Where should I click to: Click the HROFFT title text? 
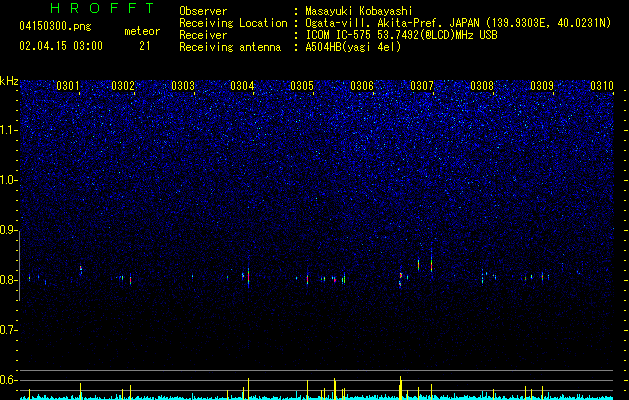click(x=102, y=8)
